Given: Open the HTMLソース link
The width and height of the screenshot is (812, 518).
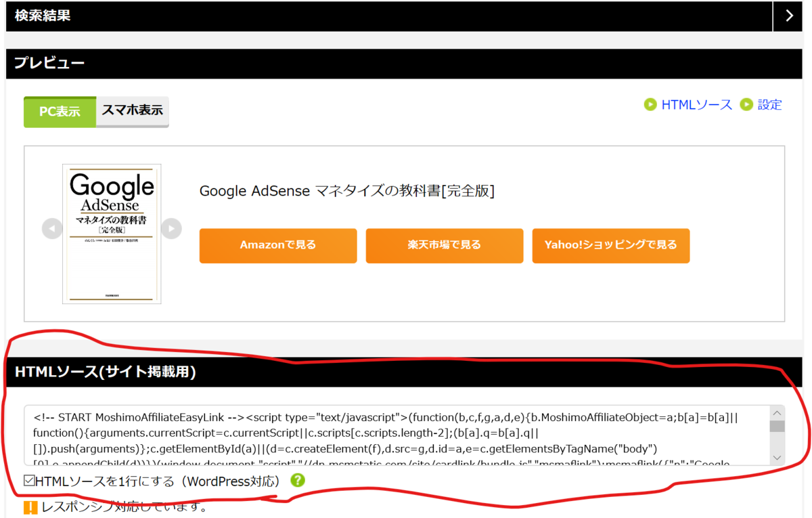Looking at the screenshot, I should [x=696, y=104].
